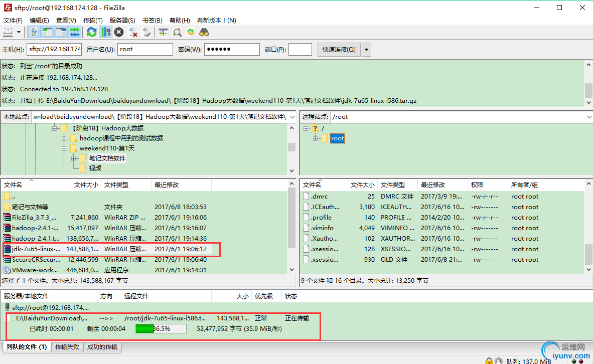Toggle the local directory tree display
Screen dimensions: 593x364
48,33
